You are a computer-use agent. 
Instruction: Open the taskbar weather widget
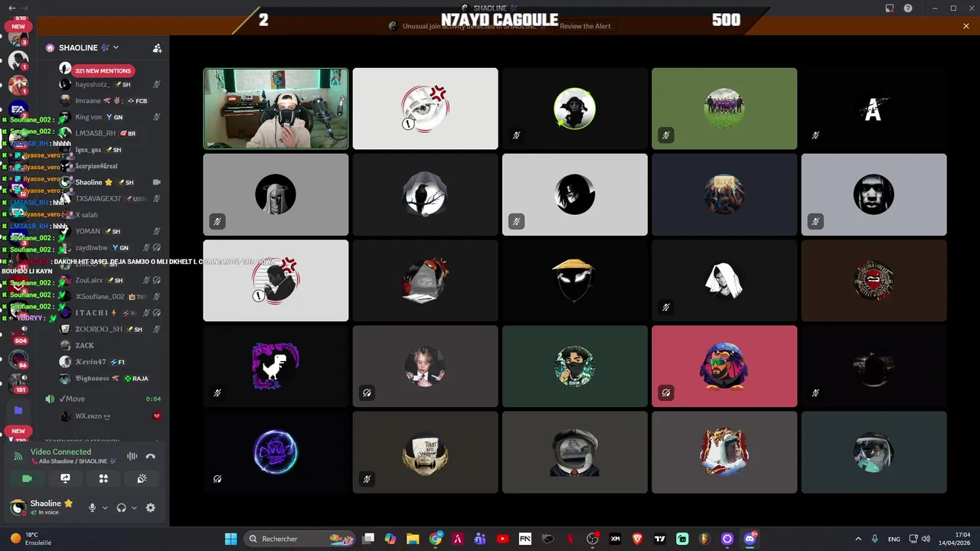coord(31,539)
